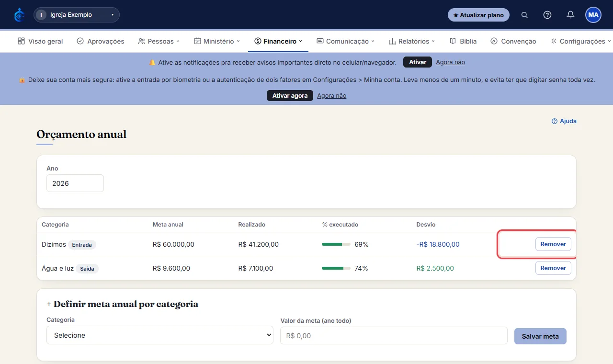Go to the Visão geral tab
613x364 pixels.
coord(40,41)
